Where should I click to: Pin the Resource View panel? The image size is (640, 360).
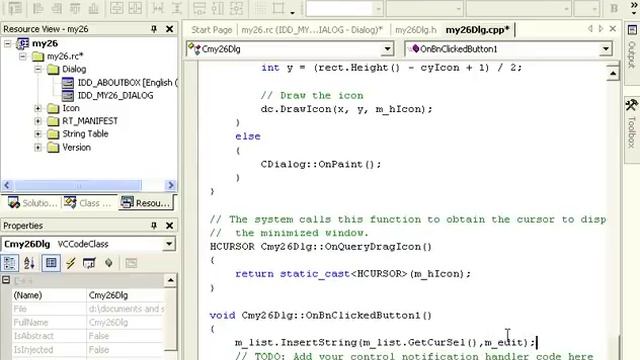154,29
